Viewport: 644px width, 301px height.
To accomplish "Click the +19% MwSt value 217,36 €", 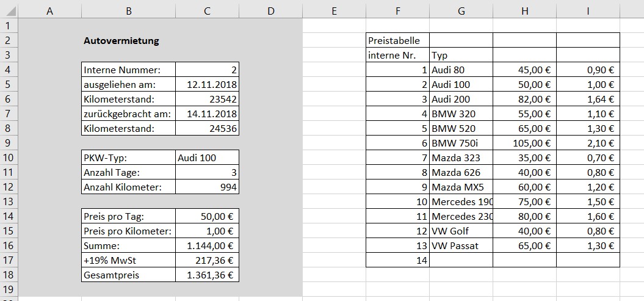I will click(207, 260).
